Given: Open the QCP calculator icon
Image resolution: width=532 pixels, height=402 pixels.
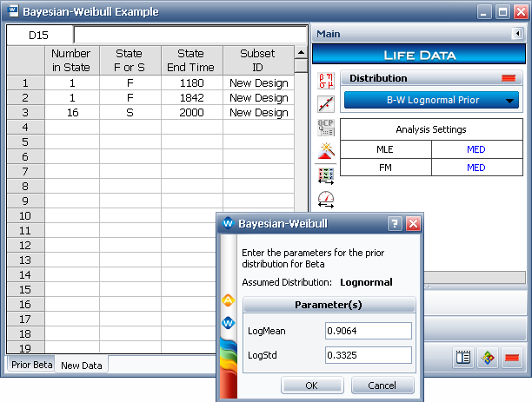Looking at the screenshot, I should coord(326,128).
